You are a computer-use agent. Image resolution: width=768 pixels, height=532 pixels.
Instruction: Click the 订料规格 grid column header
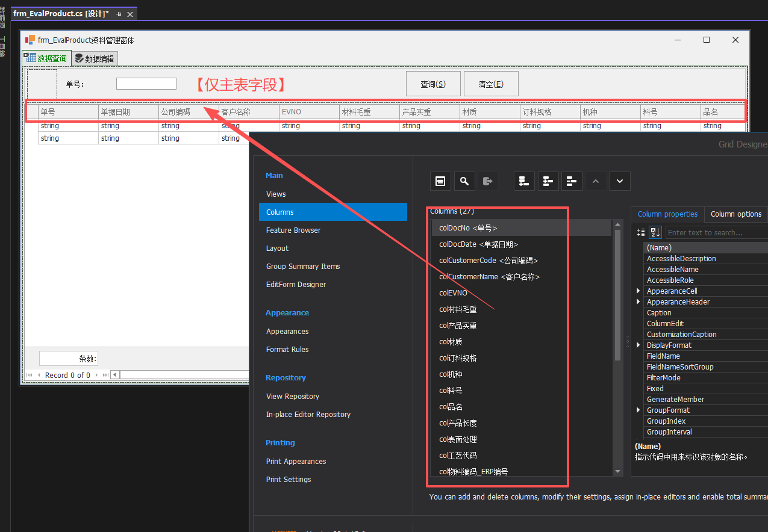pos(550,112)
